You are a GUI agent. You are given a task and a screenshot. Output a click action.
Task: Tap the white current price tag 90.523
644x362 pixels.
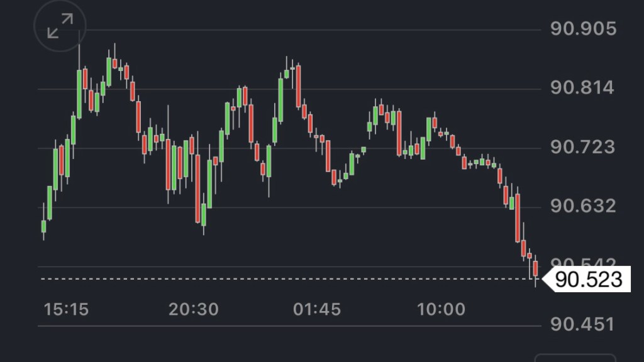click(x=592, y=279)
